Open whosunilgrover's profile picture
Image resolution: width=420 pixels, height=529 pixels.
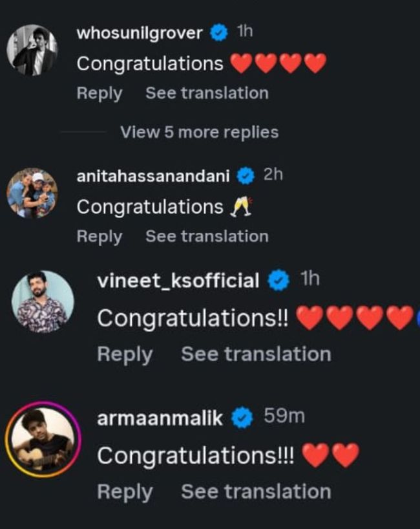(x=32, y=50)
